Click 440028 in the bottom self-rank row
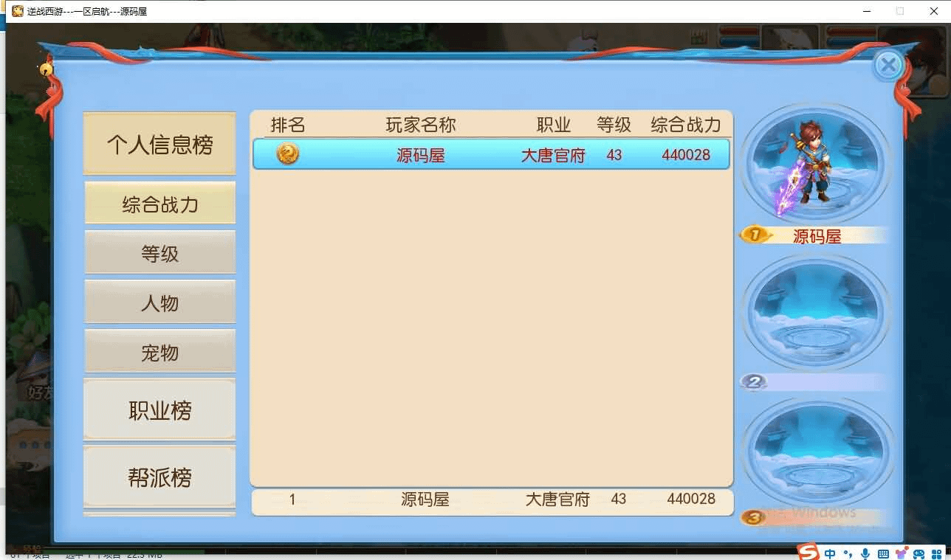Screen dimensions: 951x560 (x=691, y=499)
